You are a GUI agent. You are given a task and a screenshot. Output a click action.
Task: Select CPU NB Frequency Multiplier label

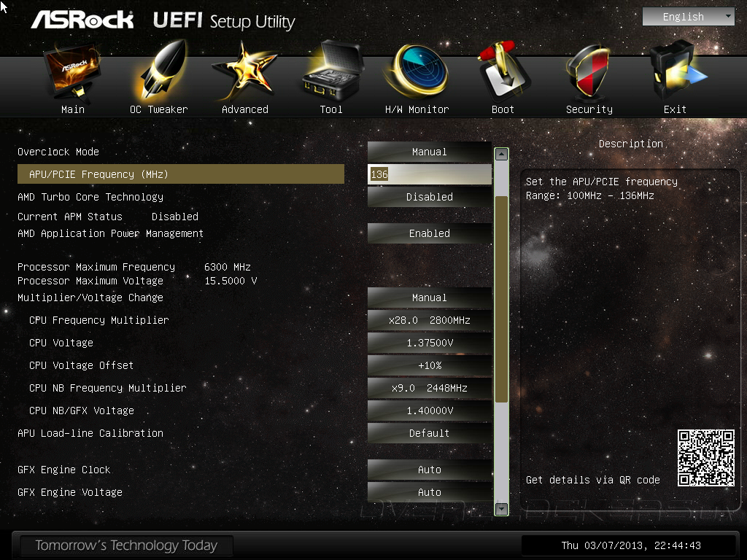[x=108, y=388]
